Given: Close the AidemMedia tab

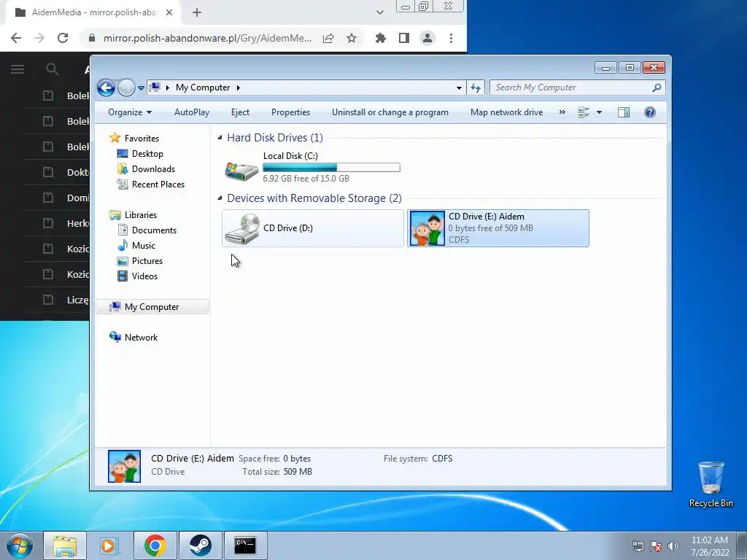Looking at the screenshot, I should coord(169,13).
